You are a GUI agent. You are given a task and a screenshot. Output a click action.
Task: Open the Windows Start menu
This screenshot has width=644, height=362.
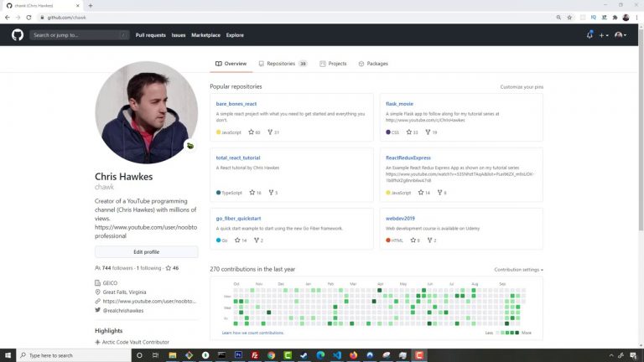pyautogui.click(x=6, y=355)
